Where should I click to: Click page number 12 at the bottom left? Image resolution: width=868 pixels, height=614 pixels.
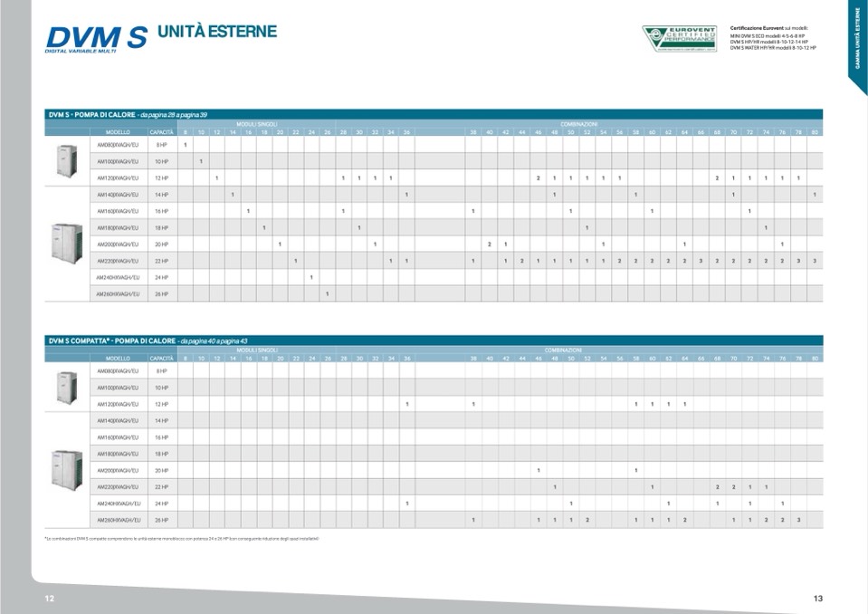tap(51, 598)
